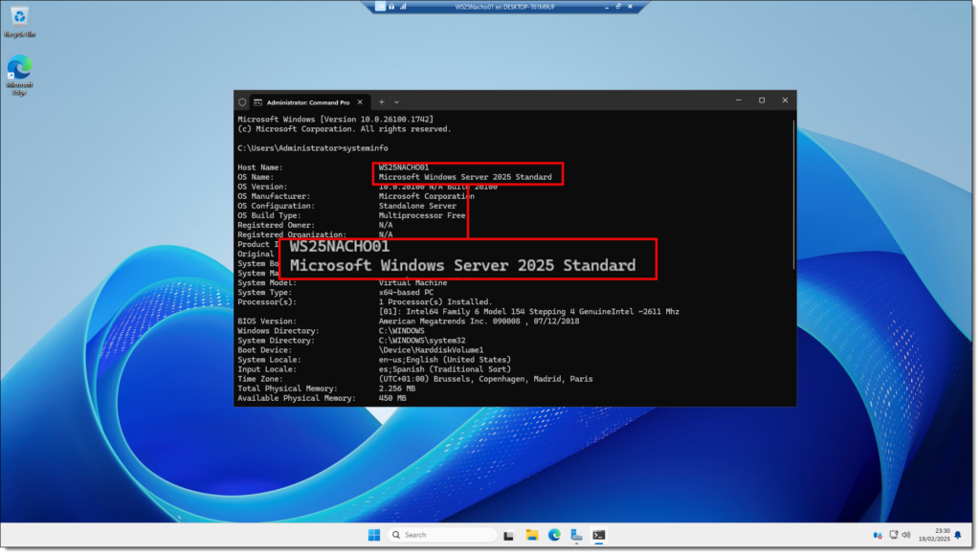Maximize the Terminal window
980x555 pixels.
764,100
